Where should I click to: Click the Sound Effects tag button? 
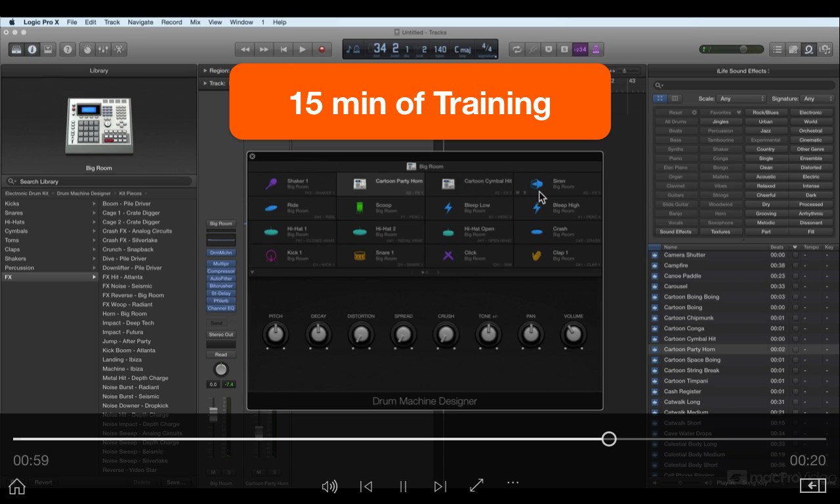(675, 232)
